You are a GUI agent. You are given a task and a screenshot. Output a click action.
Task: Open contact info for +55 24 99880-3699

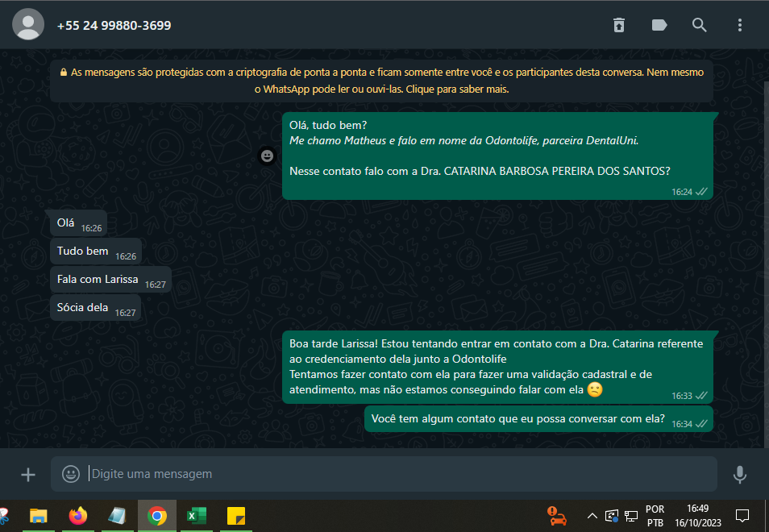tap(114, 26)
